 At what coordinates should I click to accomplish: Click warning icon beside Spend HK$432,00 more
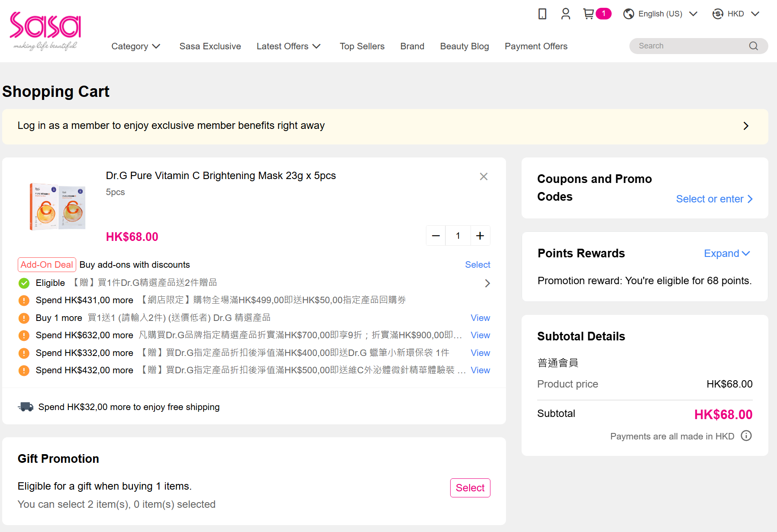coord(24,370)
